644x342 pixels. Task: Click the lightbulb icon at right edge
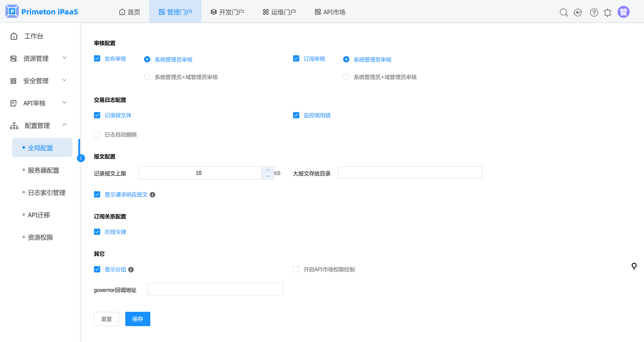coord(634,266)
